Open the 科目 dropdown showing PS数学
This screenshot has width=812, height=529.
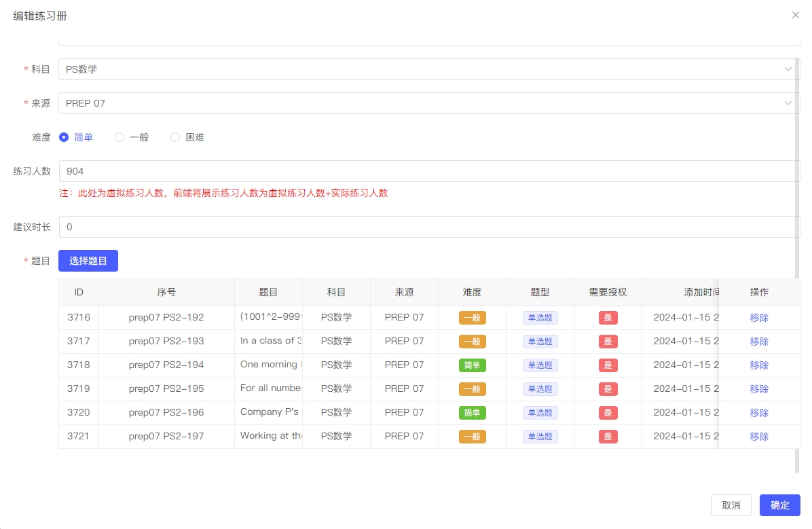429,69
